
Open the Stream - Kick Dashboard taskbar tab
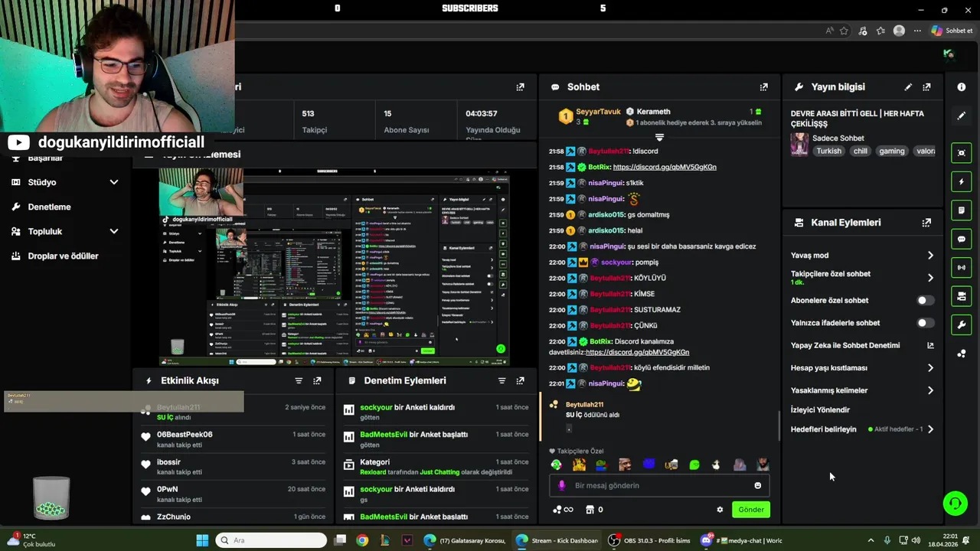click(557, 540)
